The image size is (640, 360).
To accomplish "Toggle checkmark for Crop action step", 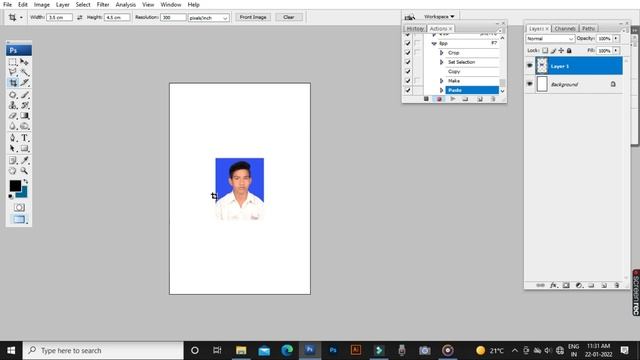I will (x=408, y=53).
